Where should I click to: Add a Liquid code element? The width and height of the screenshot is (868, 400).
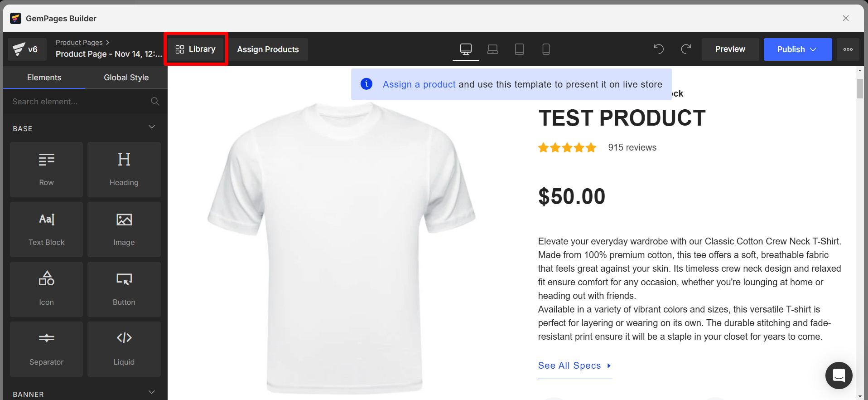(124, 349)
